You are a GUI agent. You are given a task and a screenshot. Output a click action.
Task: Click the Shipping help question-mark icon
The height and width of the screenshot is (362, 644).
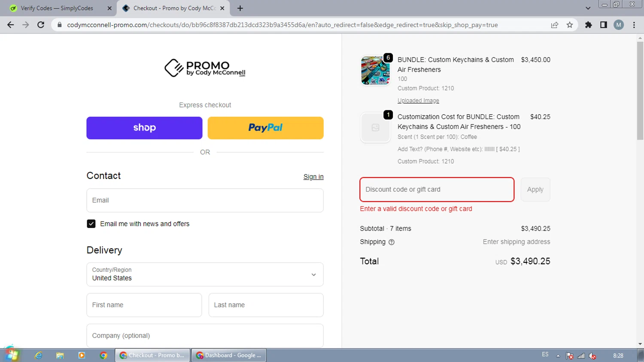coord(392,242)
